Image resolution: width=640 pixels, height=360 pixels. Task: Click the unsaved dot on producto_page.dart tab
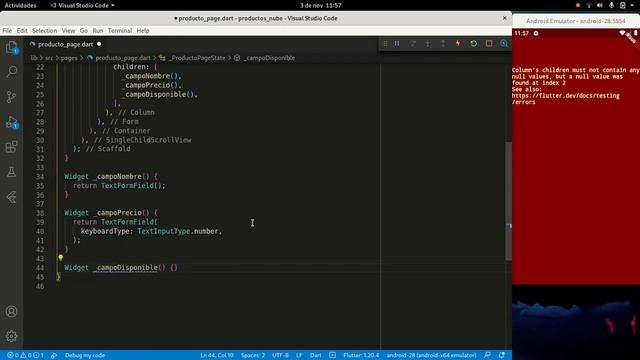click(x=99, y=44)
